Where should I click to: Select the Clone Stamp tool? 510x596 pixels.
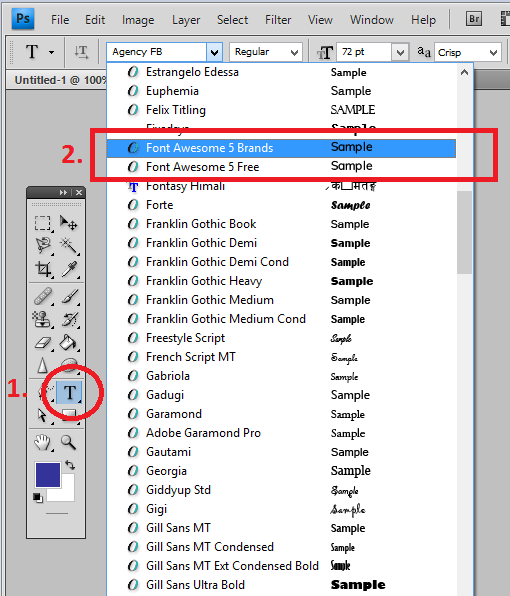click(x=42, y=320)
